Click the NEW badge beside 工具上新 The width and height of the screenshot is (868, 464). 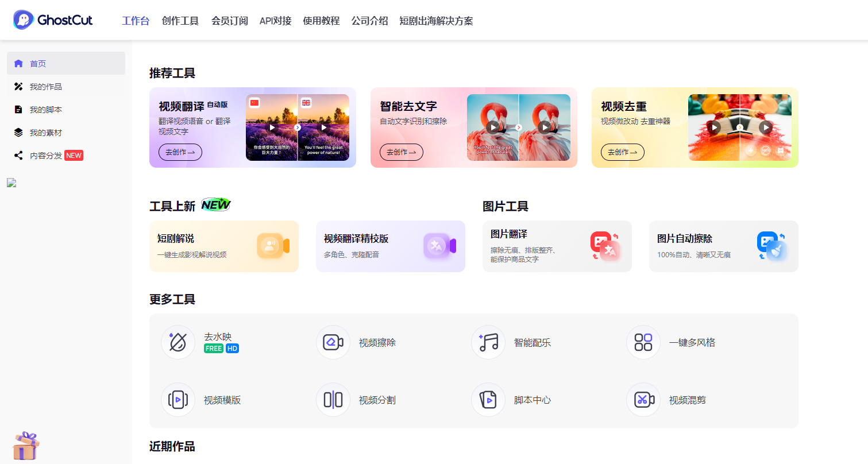point(216,204)
